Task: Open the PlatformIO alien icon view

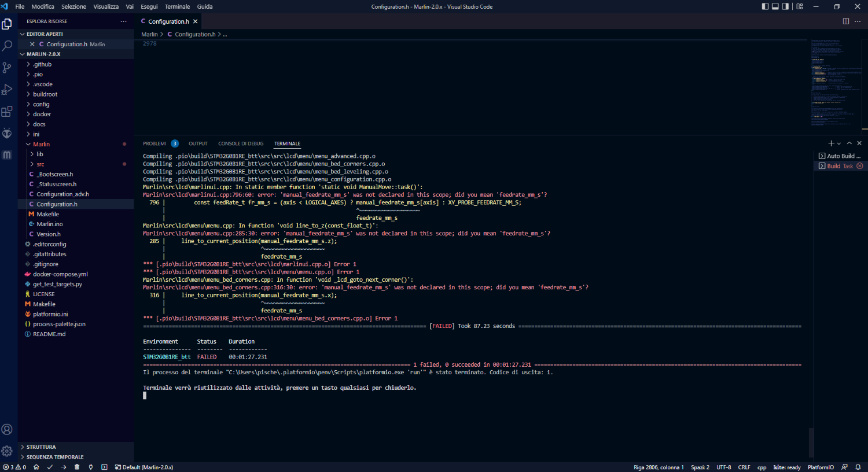Action: coord(7,133)
